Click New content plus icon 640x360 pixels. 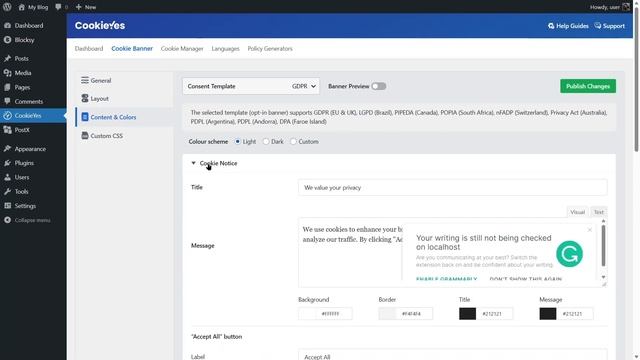coord(79,7)
